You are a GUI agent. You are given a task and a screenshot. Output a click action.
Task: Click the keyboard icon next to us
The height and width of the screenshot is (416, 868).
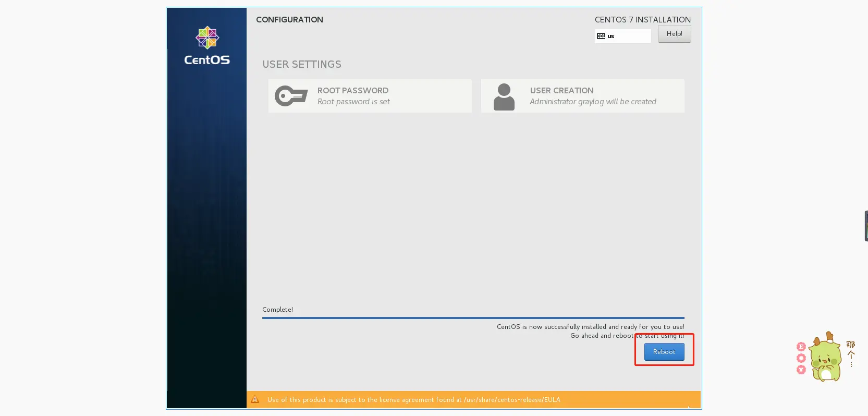(x=601, y=36)
